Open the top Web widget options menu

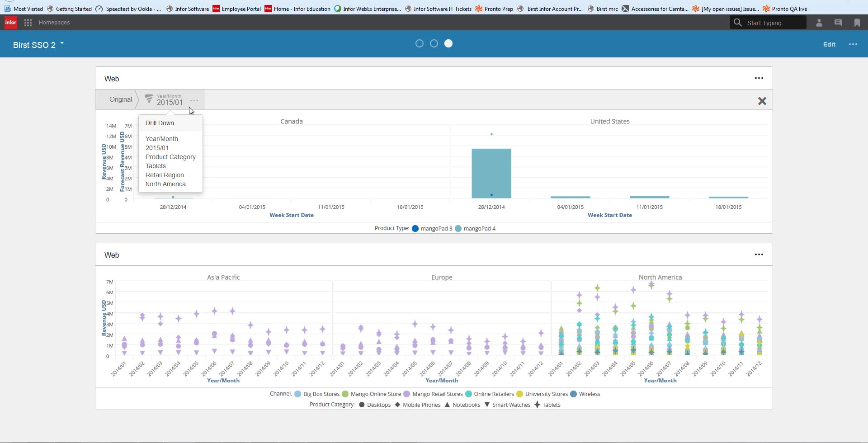coord(759,78)
